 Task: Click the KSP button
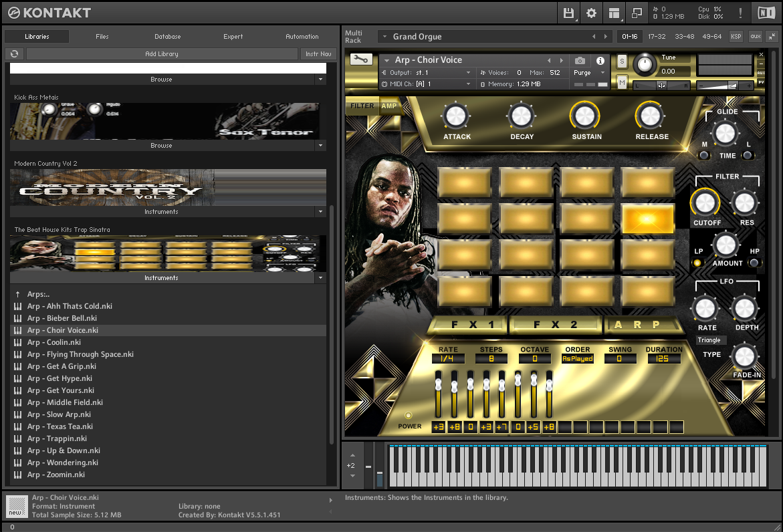point(736,37)
